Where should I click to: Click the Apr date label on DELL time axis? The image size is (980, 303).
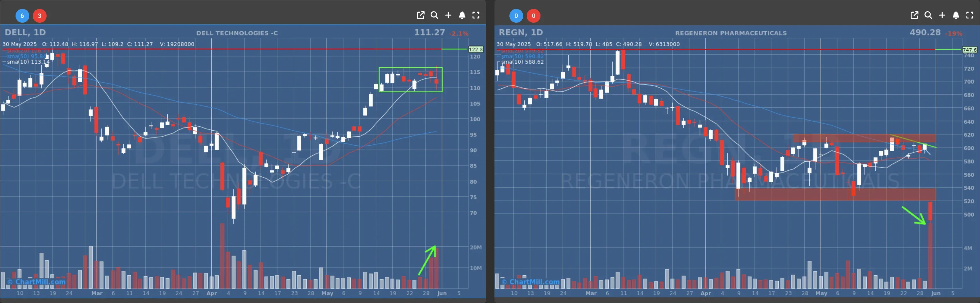(211, 293)
